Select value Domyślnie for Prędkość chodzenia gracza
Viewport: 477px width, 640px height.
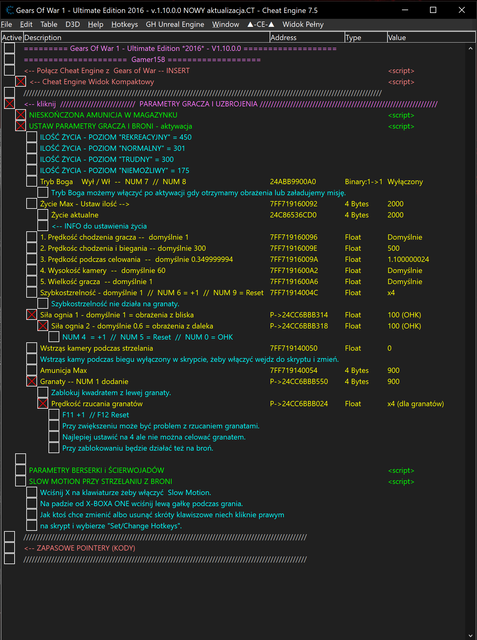(x=404, y=237)
